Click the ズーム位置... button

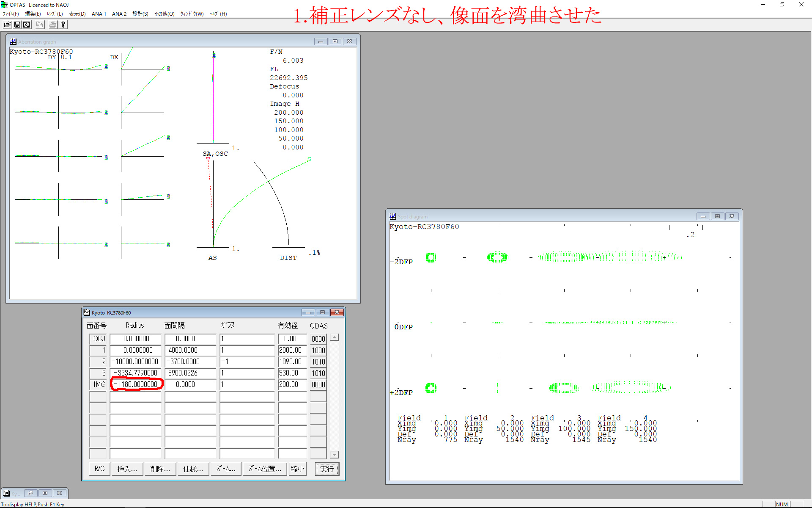pos(265,469)
